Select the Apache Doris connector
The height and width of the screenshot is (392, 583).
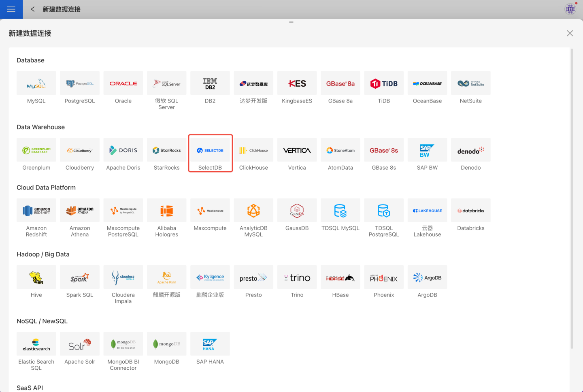(x=123, y=151)
